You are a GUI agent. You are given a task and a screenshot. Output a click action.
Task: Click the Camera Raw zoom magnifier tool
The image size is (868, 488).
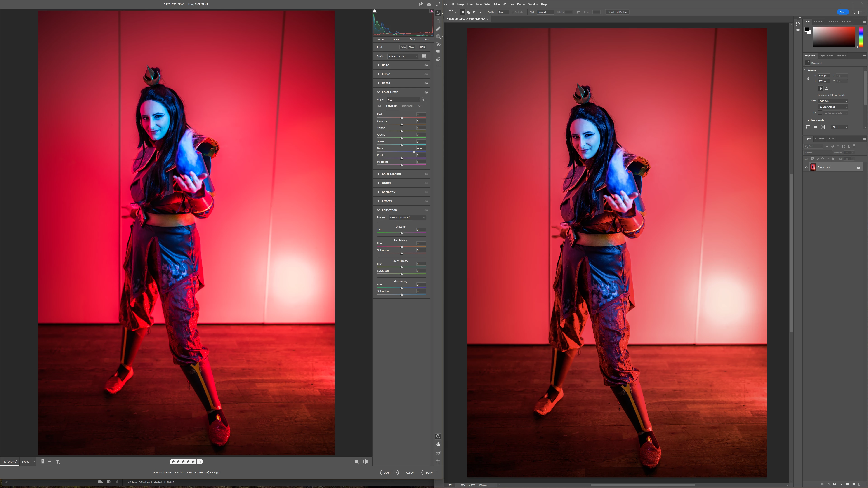[438, 436]
